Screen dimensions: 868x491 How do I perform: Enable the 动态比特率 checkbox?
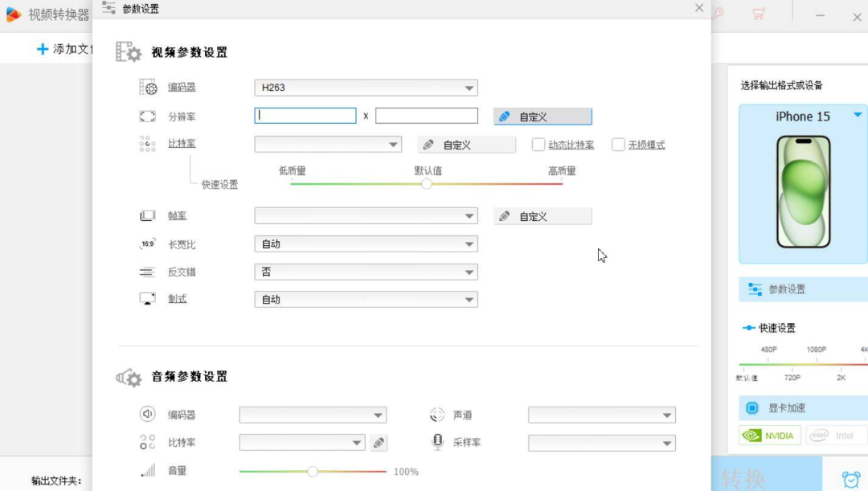[537, 144]
